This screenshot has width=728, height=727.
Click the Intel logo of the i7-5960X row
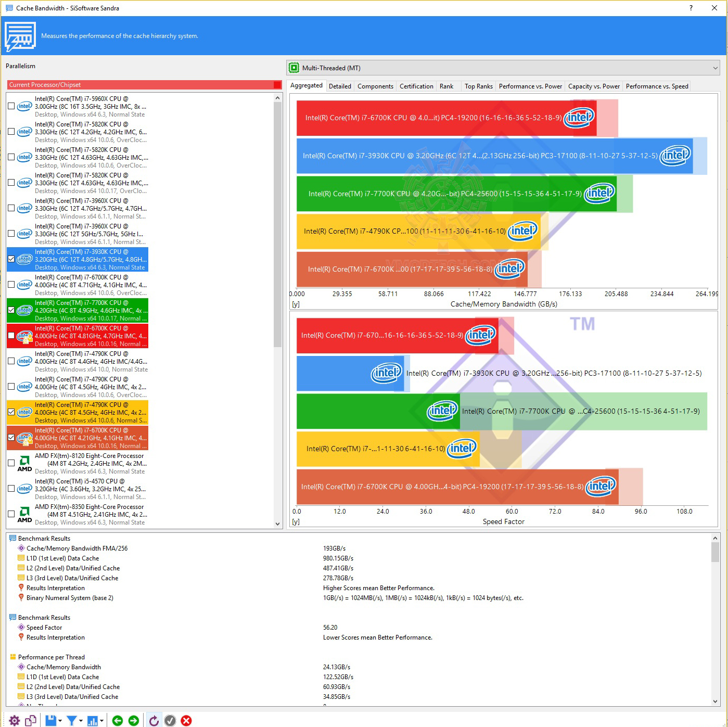[x=24, y=106]
